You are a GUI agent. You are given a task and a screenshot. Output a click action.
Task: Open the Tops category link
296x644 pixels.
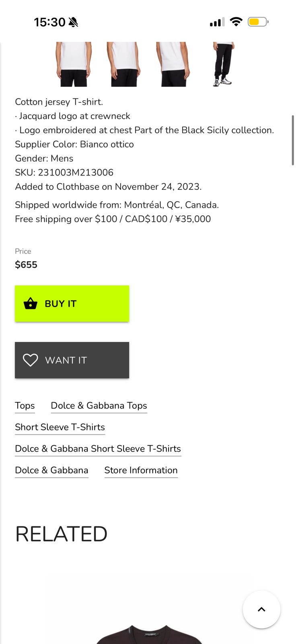25,406
